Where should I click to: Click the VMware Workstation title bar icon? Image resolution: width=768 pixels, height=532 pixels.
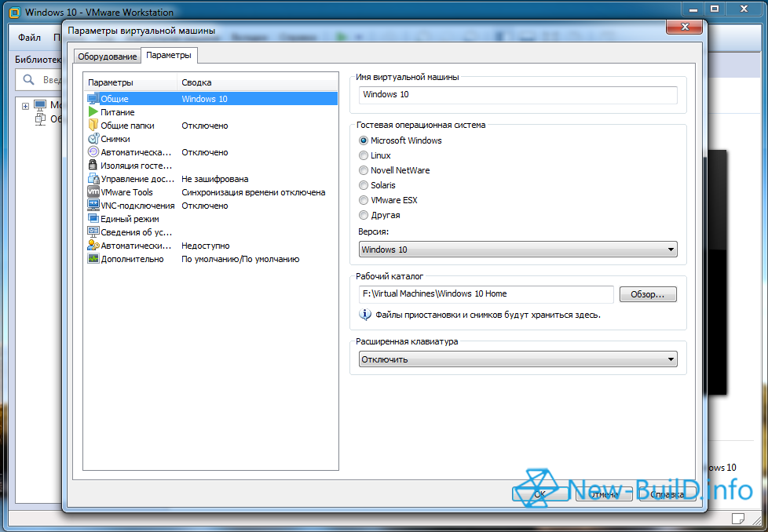pos(15,13)
